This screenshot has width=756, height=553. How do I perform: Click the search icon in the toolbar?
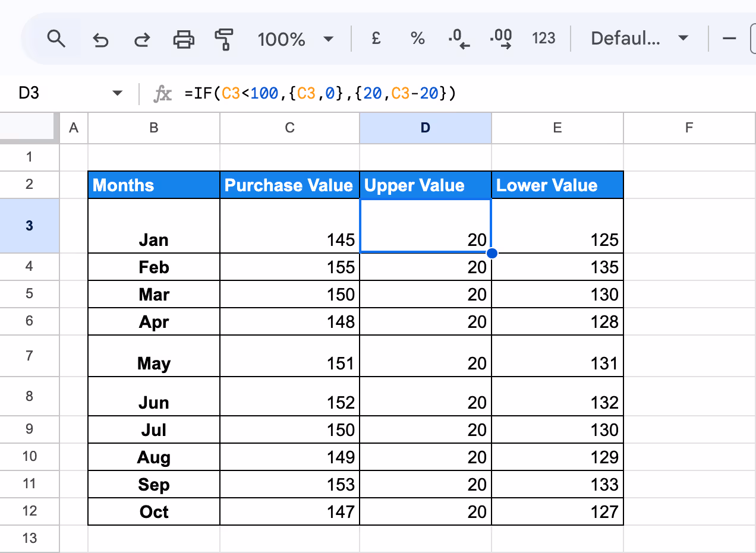(x=56, y=39)
